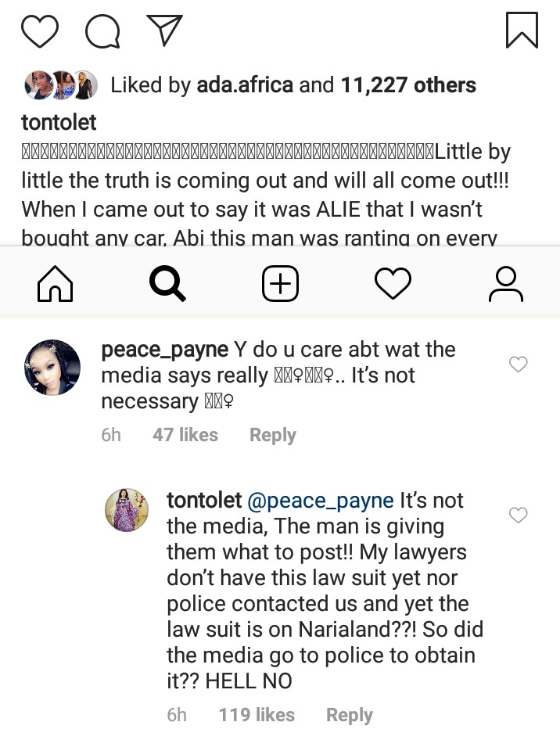Bookmark the post with the save icon
Screen dimensions: 560x740
pos(522,31)
